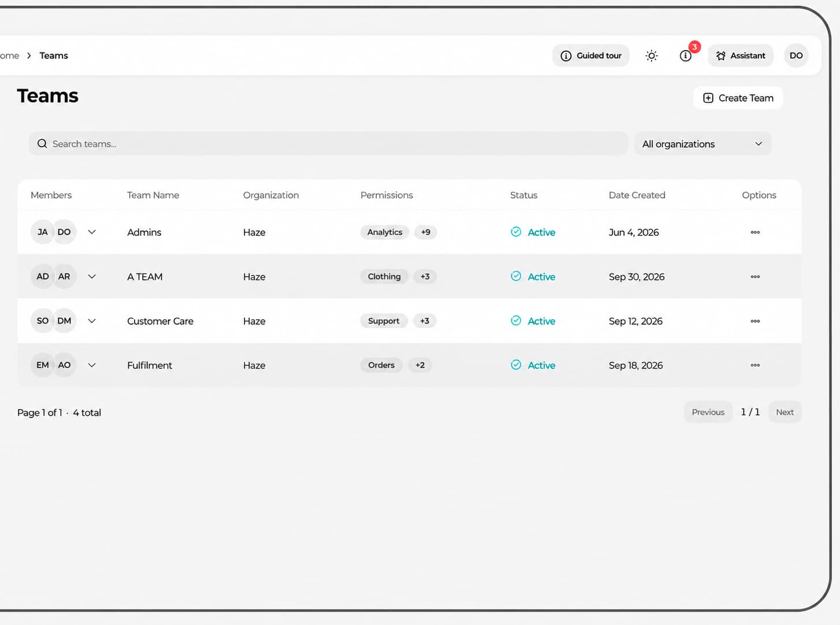This screenshot has width=840, height=625.
Task: Open the All organizations dropdown
Action: click(x=703, y=144)
